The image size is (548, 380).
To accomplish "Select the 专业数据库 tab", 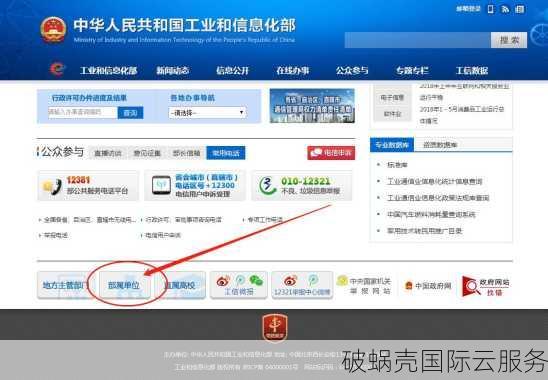I will (x=392, y=145).
